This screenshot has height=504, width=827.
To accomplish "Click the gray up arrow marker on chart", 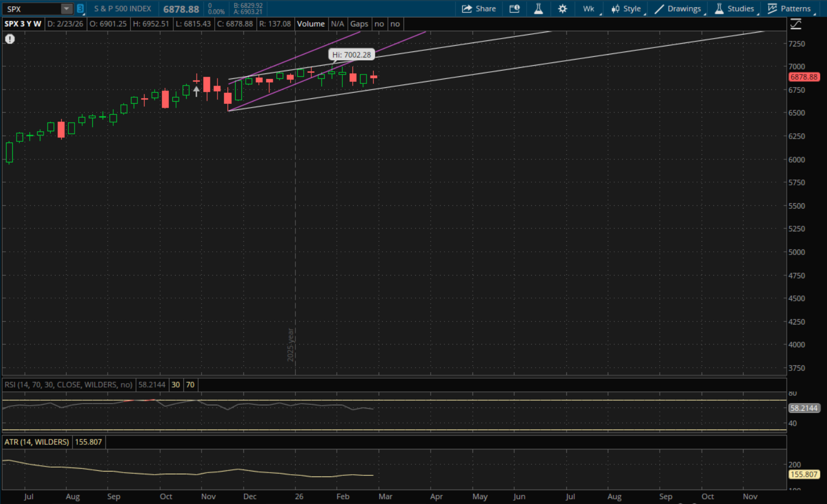I will coord(197,91).
